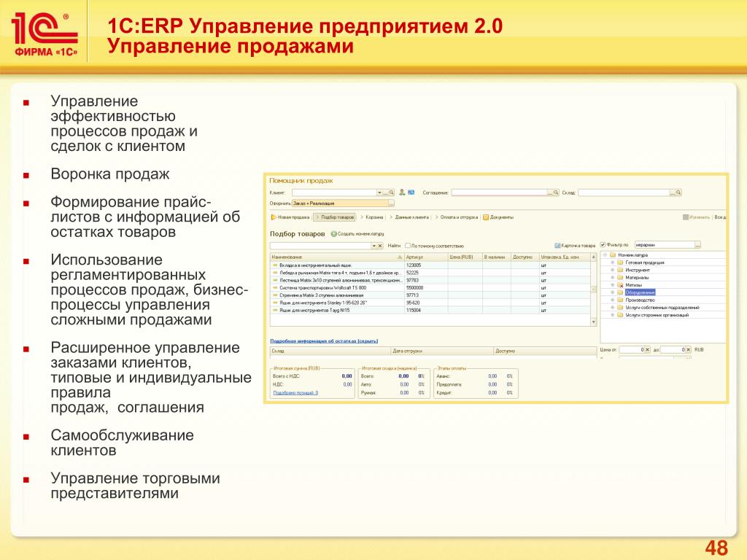Click item icon for Вкладка в инструментальный ящик

(x=275, y=265)
